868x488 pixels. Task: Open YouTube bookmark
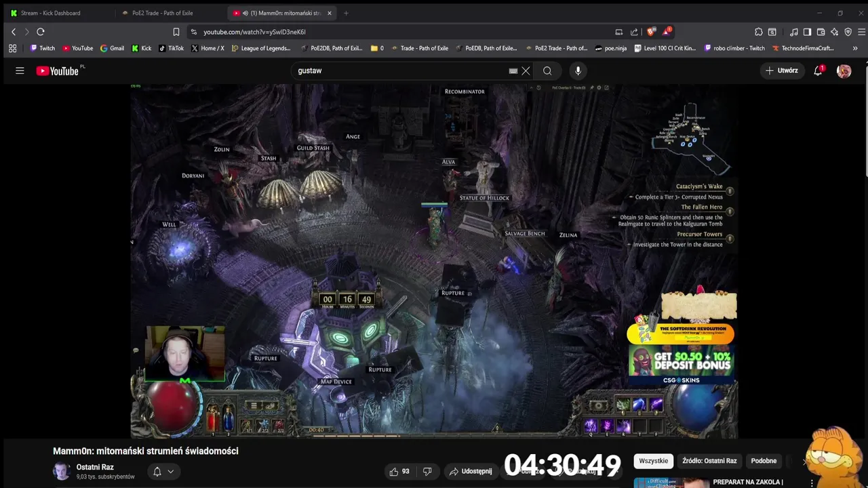[x=77, y=48]
